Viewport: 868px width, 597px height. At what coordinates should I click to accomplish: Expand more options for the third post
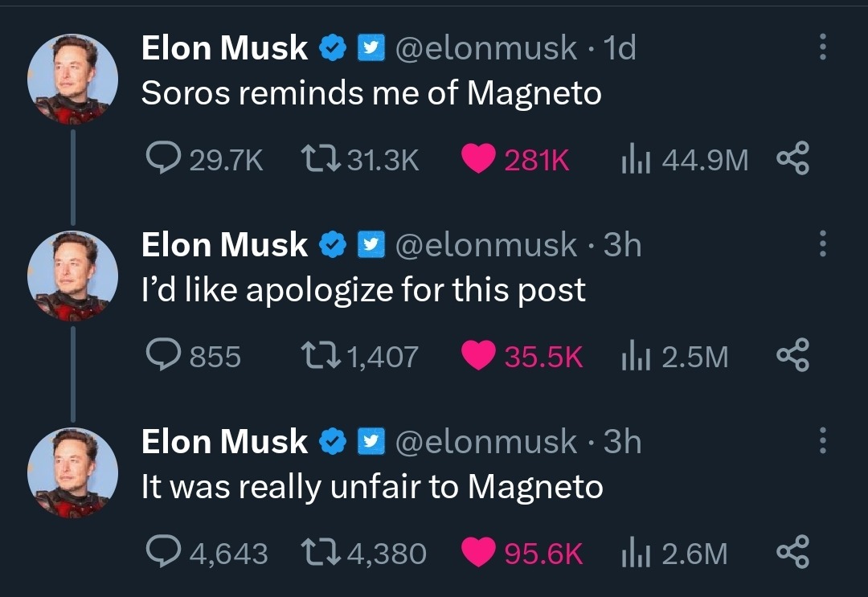(822, 440)
